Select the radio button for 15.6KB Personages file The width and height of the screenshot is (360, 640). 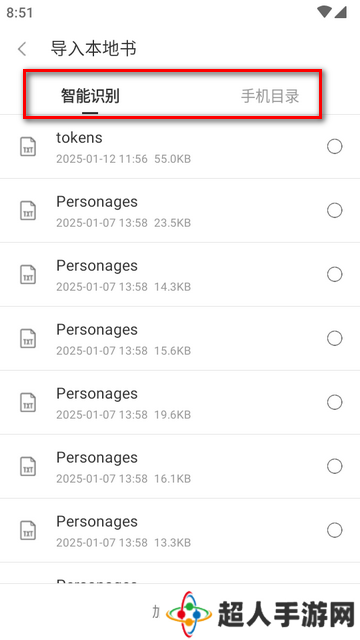335,338
